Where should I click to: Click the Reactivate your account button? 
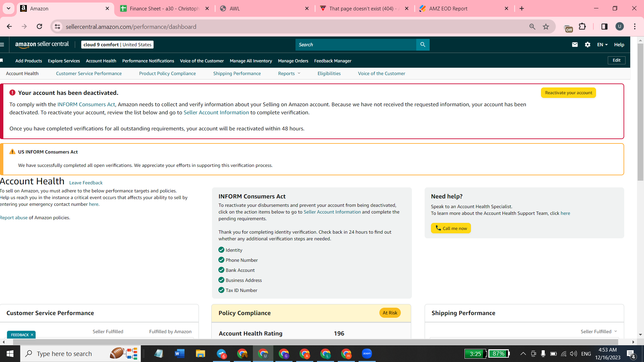click(569, 93)
